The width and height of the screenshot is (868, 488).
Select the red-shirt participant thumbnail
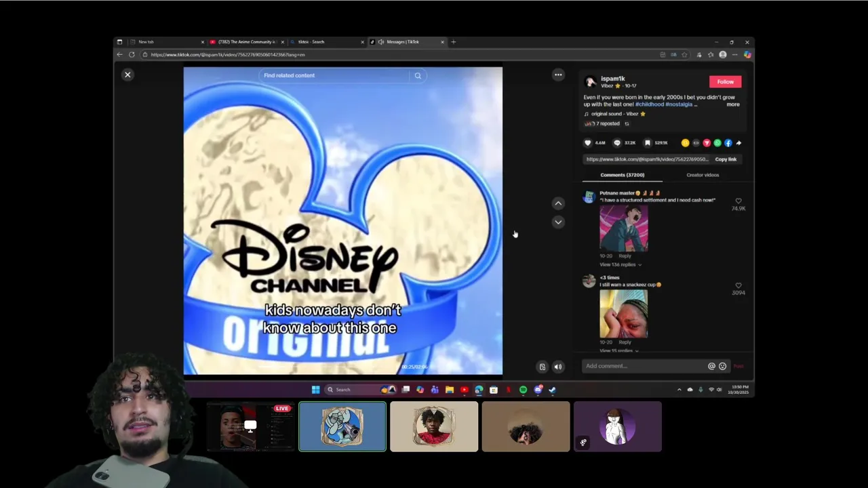click(434, 426)
